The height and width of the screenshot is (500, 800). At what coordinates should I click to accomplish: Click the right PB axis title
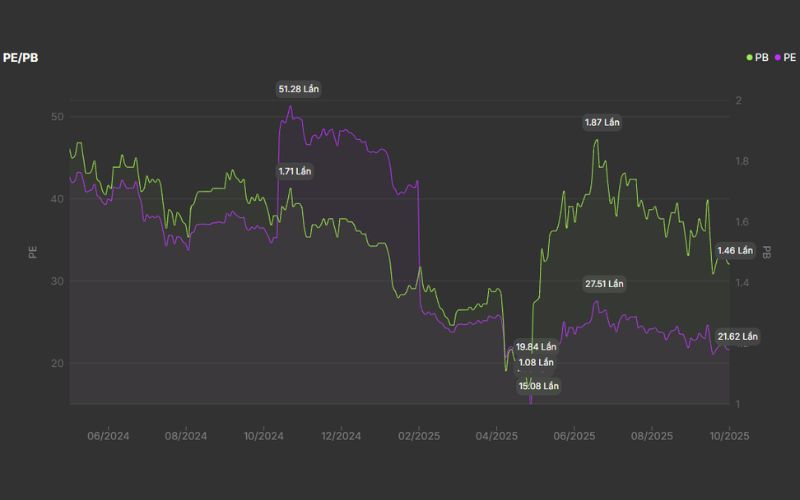767,252
